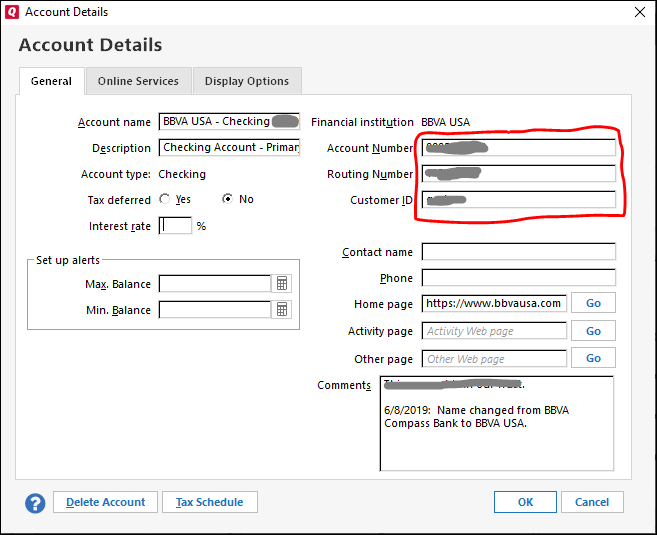Click Go next to Activity page
Screen dimensions: 657x535
(x=593, y=331)
